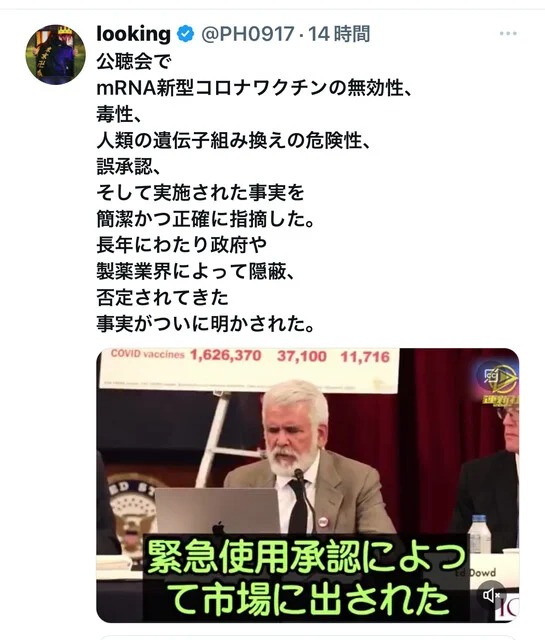Unmute the video via speaker icon
Viewport: 545px width, 640px height.
491,595
